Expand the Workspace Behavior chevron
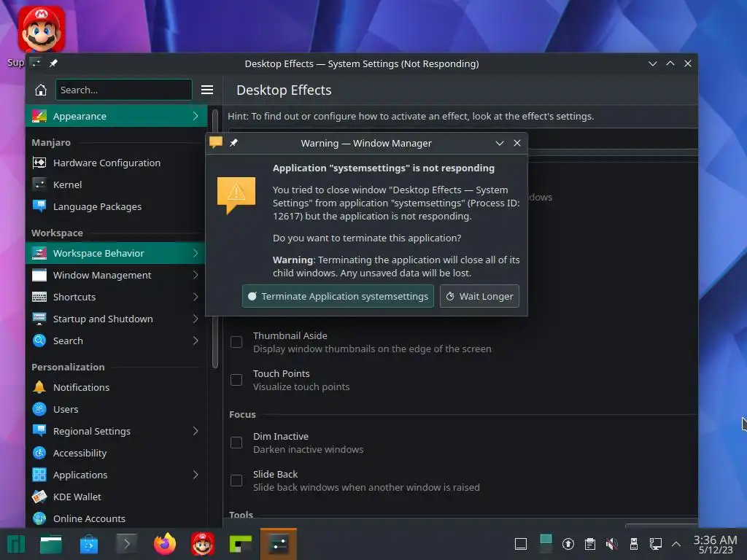747x560 pixels. (196, 253)
